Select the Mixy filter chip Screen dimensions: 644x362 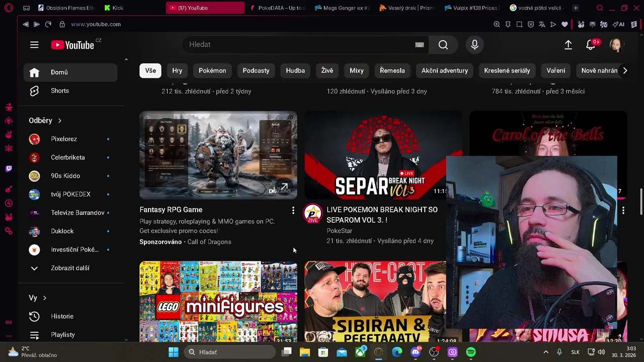point(357,71)
